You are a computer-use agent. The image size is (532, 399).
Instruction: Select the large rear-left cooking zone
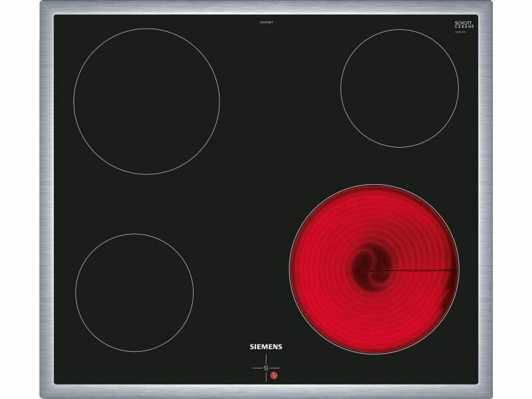(x=146, y=100)
